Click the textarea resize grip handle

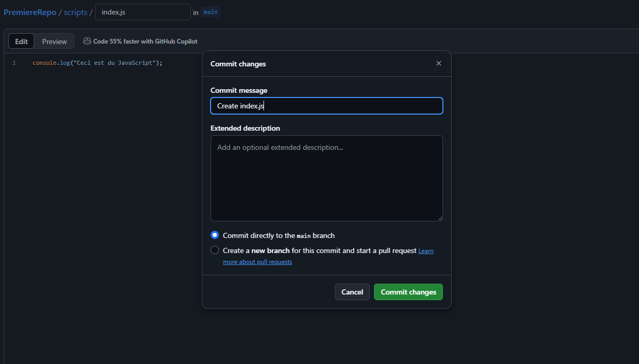click(440, 219)
